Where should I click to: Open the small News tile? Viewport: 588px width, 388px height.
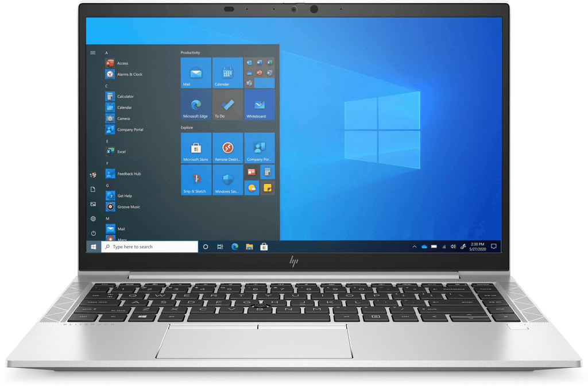coord(252,172)
